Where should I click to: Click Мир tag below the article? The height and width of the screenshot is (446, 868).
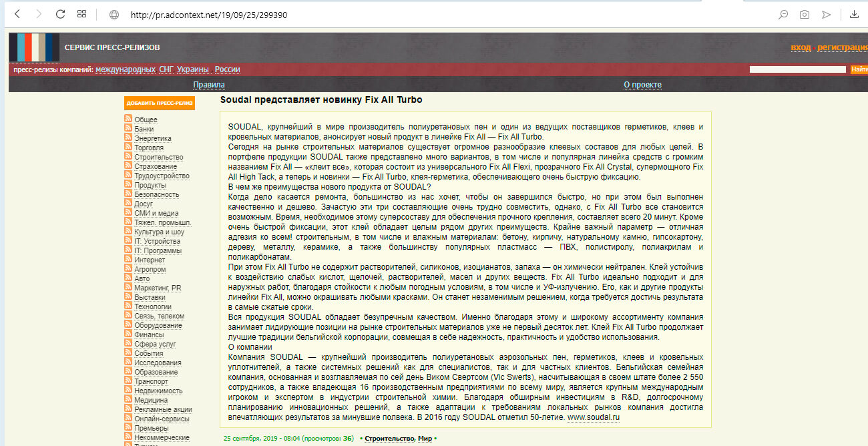[x=425, y=439]
